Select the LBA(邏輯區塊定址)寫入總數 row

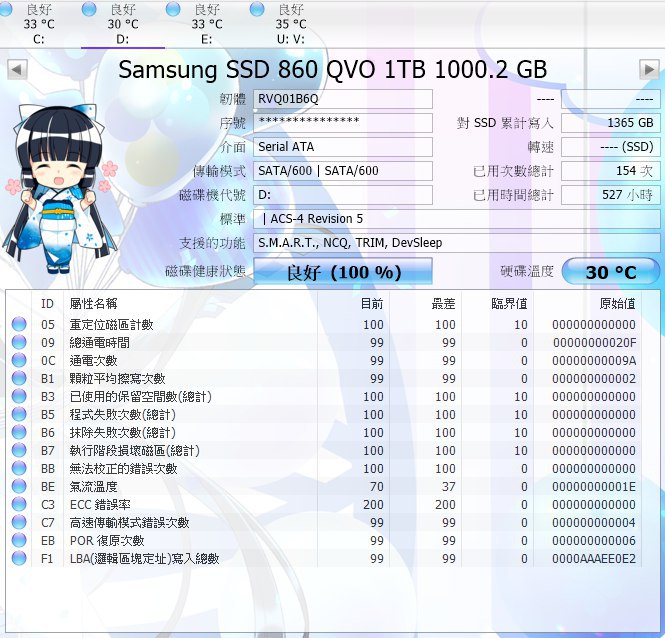[324, 559]
